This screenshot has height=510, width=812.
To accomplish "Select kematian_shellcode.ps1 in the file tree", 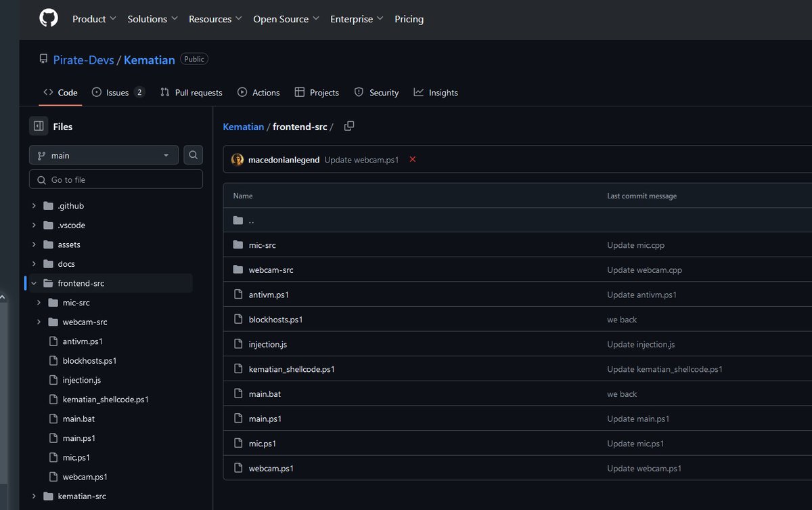I will tap(105, 399).
